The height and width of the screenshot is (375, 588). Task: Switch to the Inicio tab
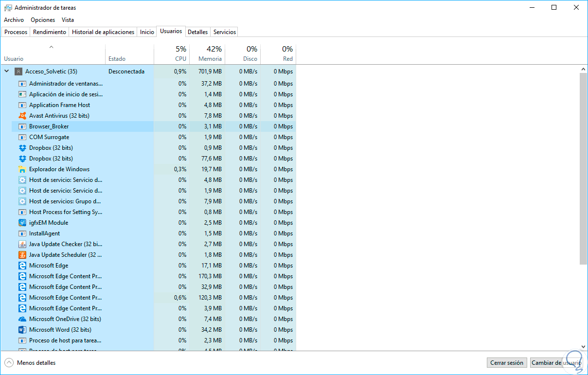pos(147,32)
